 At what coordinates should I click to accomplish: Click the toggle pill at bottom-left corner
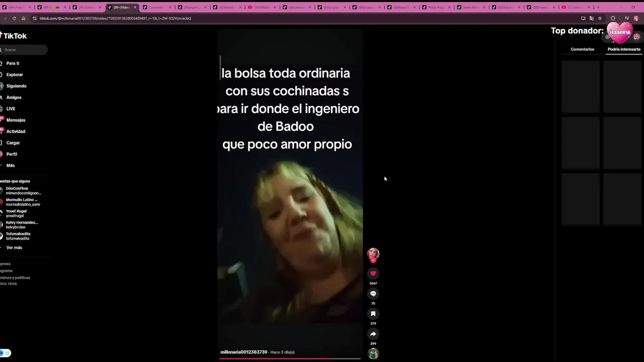click(x=6, y=353)
